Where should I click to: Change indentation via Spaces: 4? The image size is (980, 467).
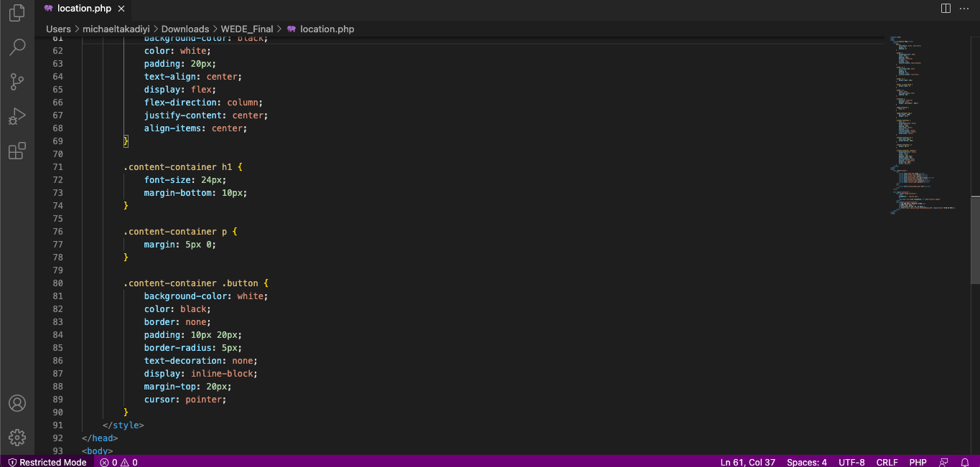click(x=807, y=462)
